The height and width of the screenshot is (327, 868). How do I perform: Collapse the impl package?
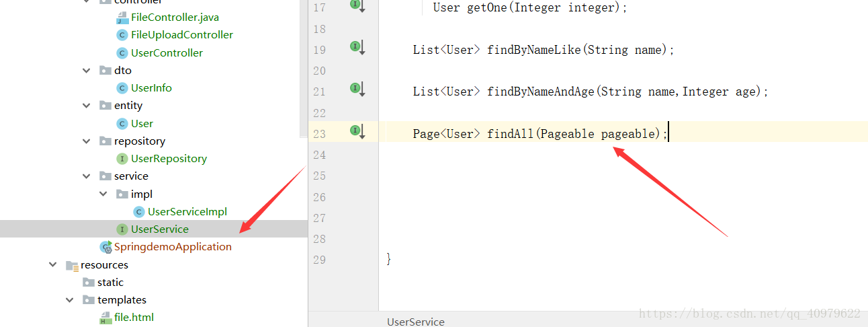click(x=103, y=194)
